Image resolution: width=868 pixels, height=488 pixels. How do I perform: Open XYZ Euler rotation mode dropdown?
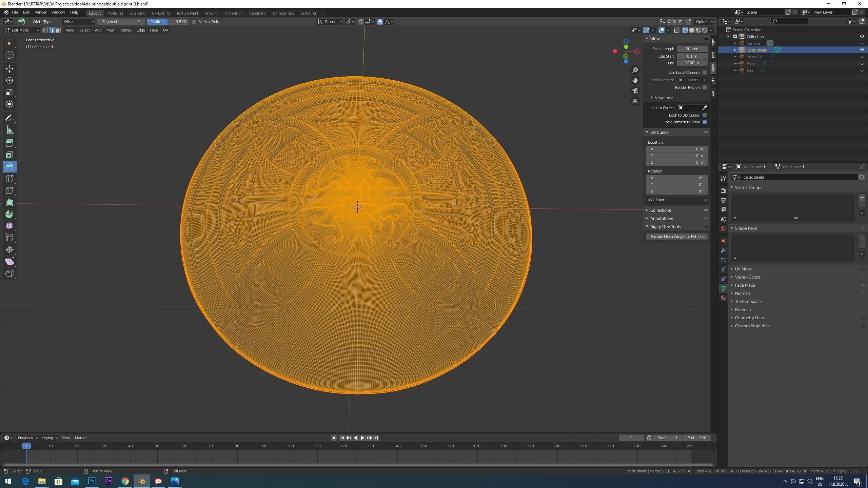(677, 200)
